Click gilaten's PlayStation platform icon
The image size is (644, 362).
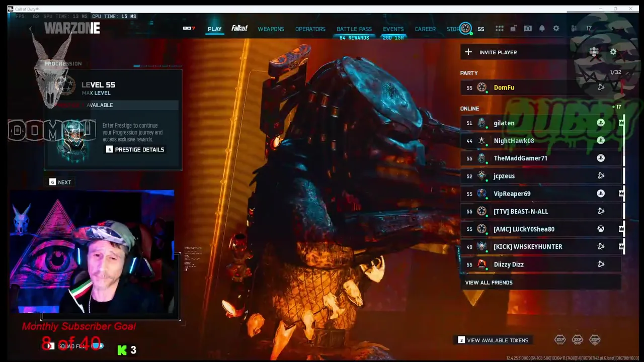(x=601, y=123)
